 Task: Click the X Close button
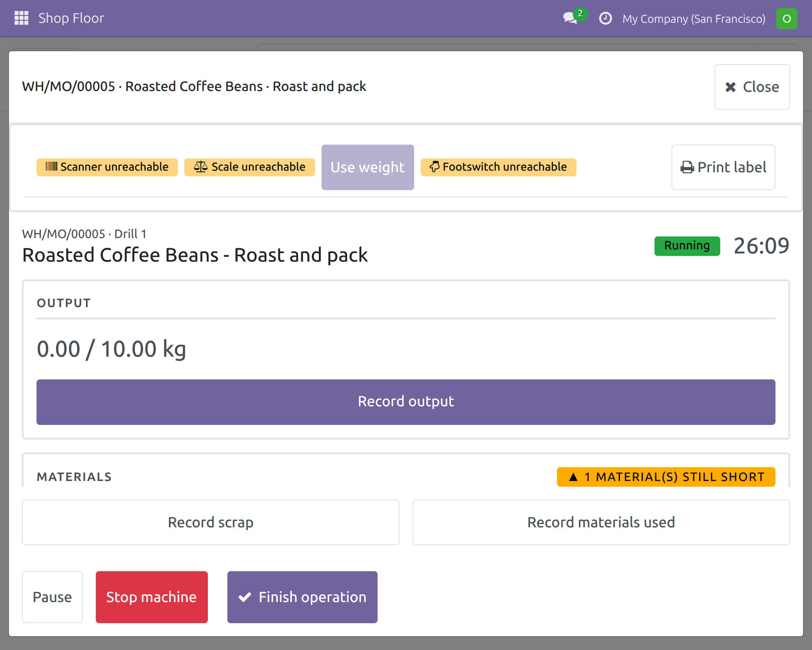[752, 87]
